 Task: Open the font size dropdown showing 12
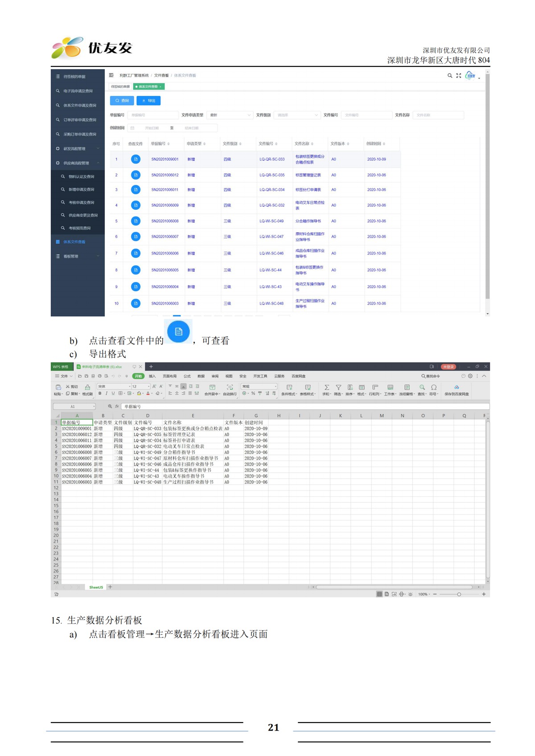(x=140, y=386)
